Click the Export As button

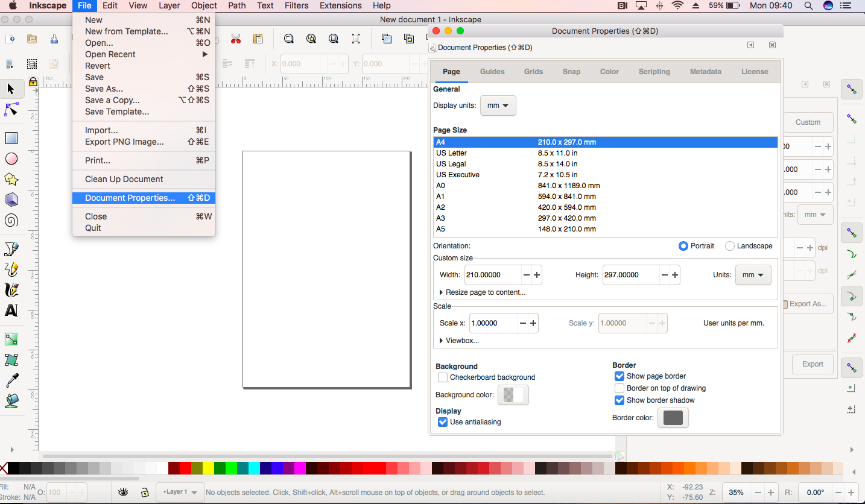point(808,304)
